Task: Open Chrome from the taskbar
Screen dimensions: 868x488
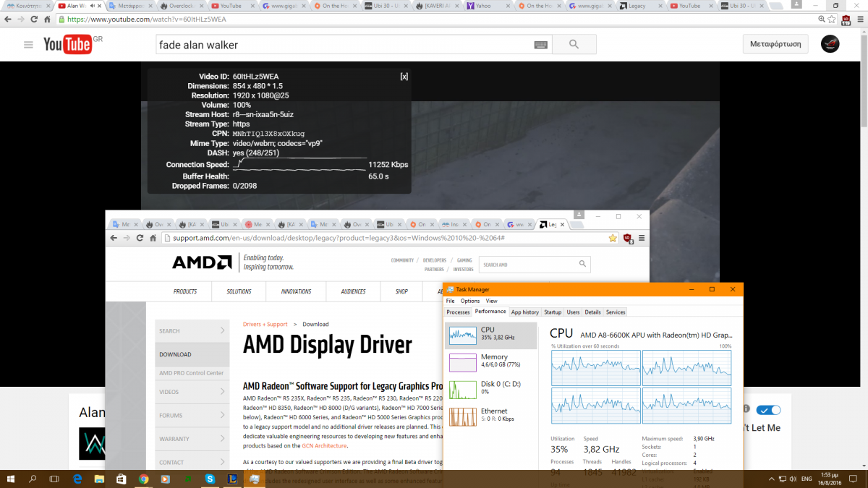Action: coord(143,479)
